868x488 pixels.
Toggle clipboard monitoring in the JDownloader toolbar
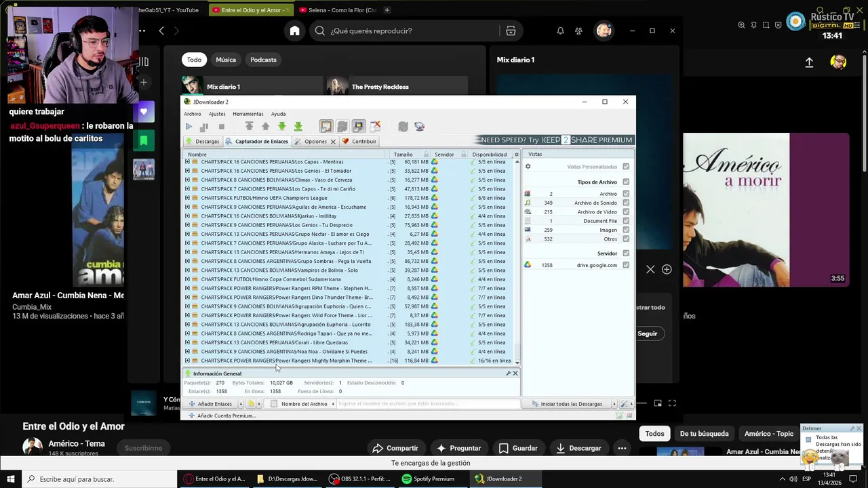pos(326,127)
